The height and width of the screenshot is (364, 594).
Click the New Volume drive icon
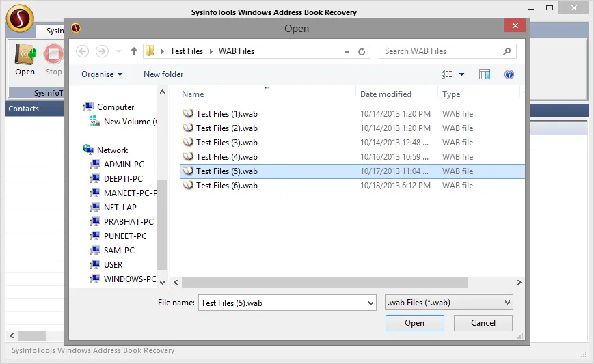pos(95,122)
